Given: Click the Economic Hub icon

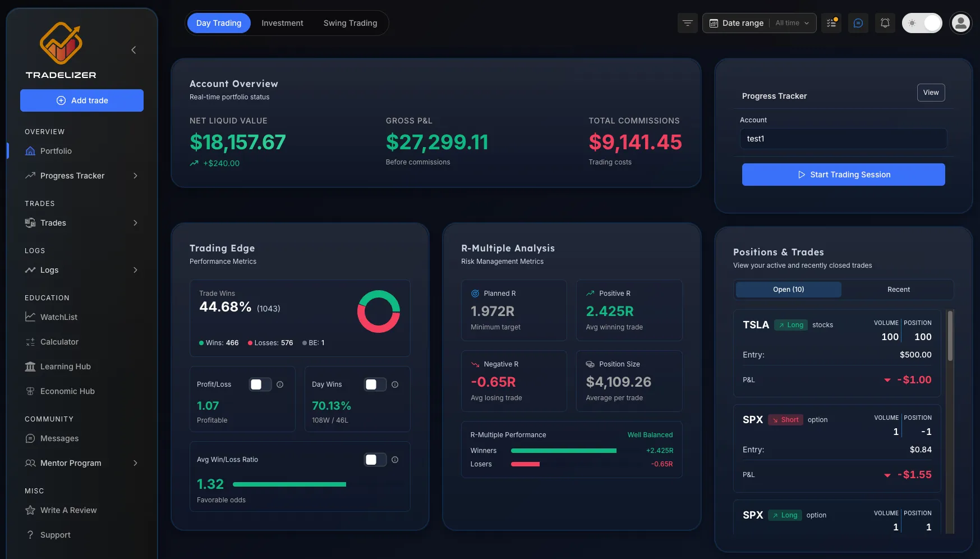Looking at the screenshot, I should click(x=30, y=391).
